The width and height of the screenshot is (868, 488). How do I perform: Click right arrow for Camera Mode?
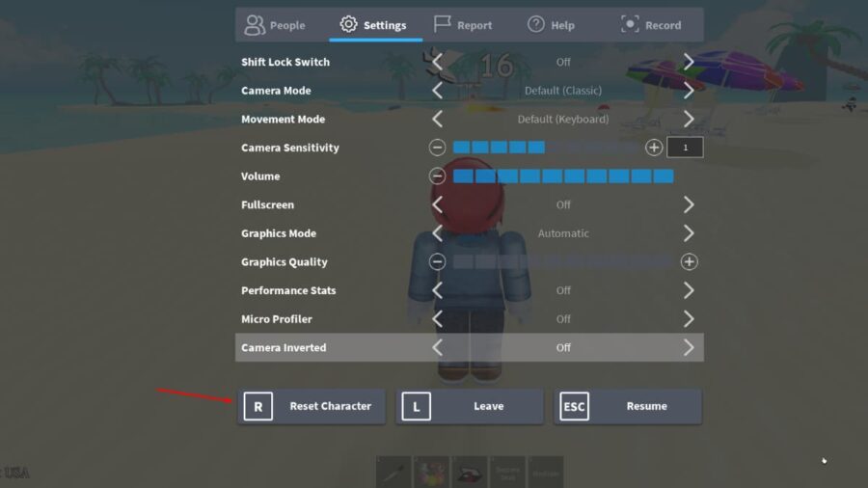coord(689,91)
